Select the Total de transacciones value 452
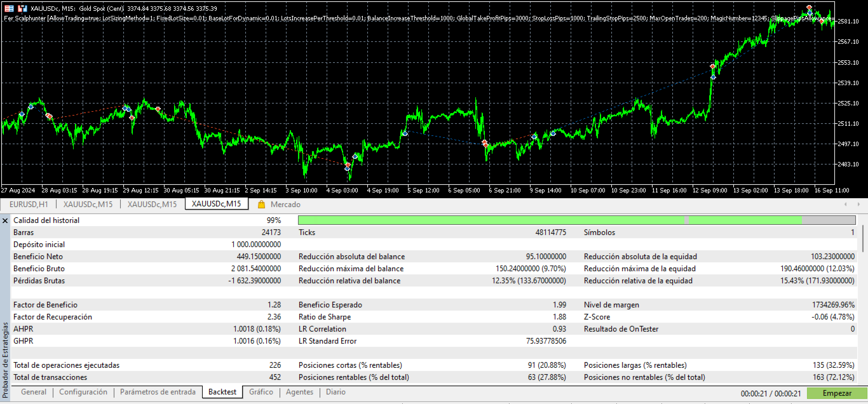 (x=275, y=377)
